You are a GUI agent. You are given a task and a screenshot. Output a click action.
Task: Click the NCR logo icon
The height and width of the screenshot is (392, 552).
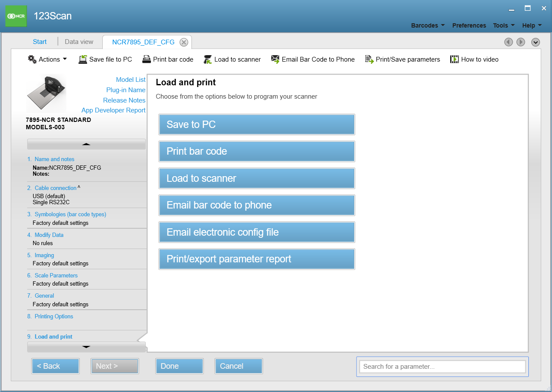(16, 16)
